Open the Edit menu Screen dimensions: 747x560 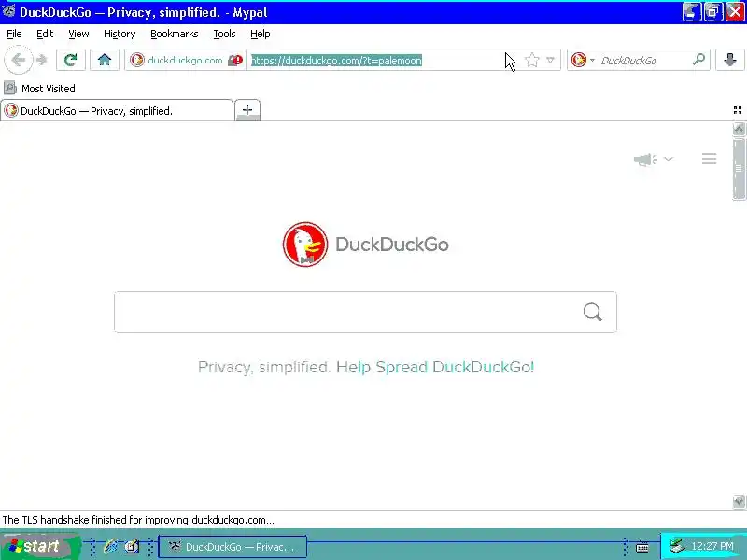45,34
